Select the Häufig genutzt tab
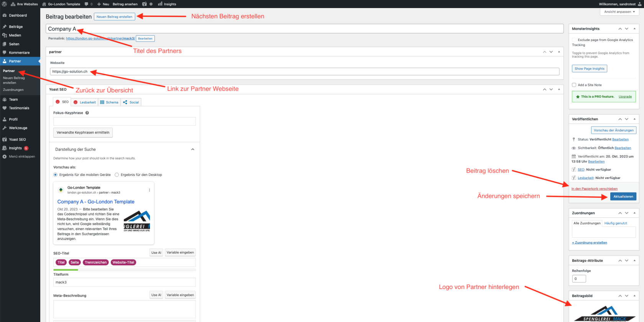Image resolution: width=644 pixels, height=322 pixels. click(x=616, y=223)
